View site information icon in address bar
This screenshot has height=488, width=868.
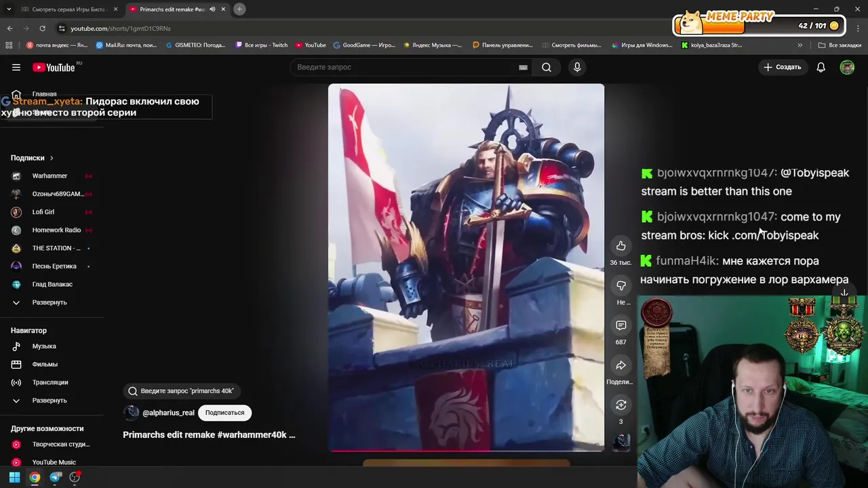(x=62, y=28)
